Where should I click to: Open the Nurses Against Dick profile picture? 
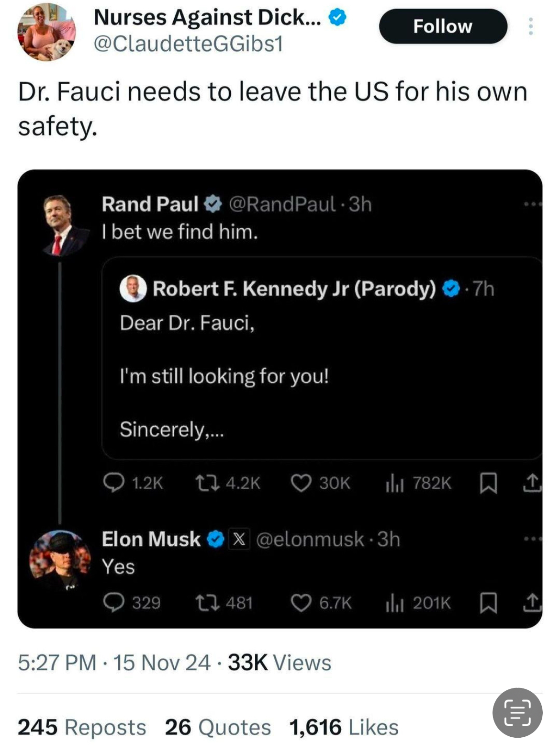click(46, 32)
